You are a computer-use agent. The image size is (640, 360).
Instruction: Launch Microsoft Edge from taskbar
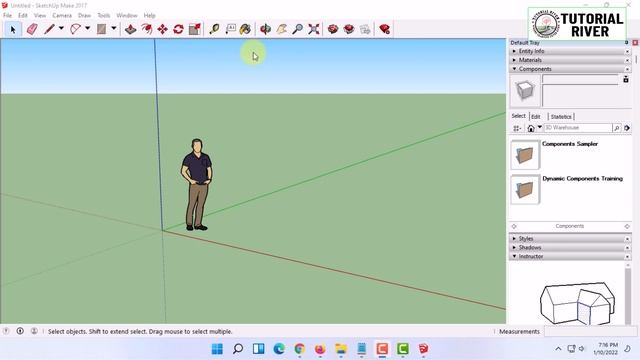coord(279,349)
